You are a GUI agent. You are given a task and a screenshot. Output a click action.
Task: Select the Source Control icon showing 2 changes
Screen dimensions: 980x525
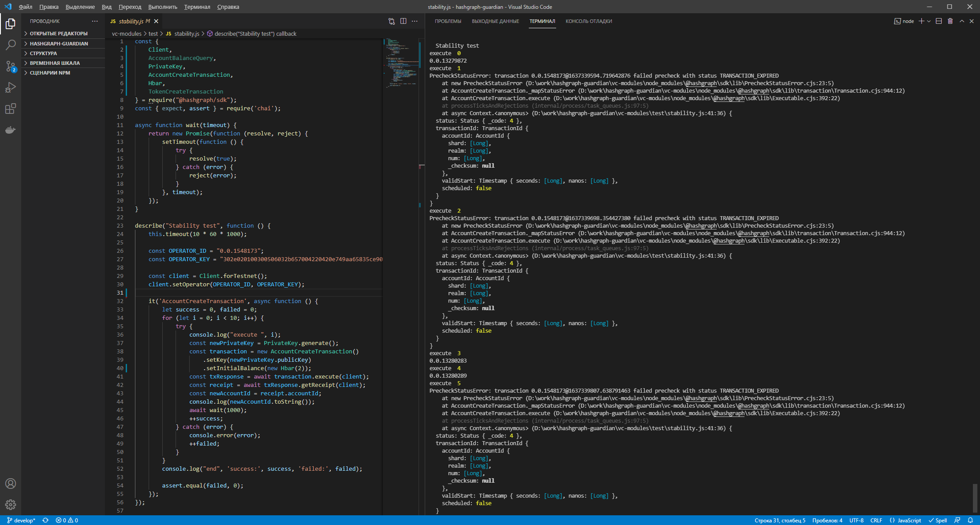[11, 66]
